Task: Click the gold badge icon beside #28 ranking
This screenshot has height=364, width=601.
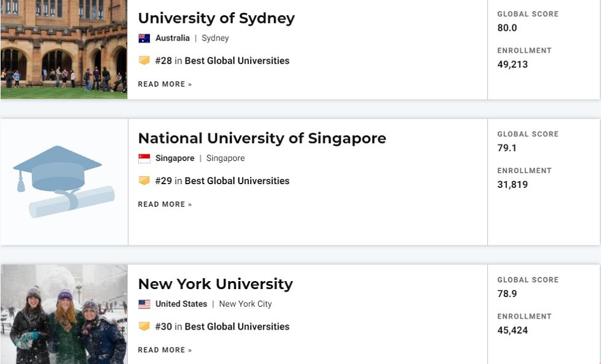Action: click(144, 61)
